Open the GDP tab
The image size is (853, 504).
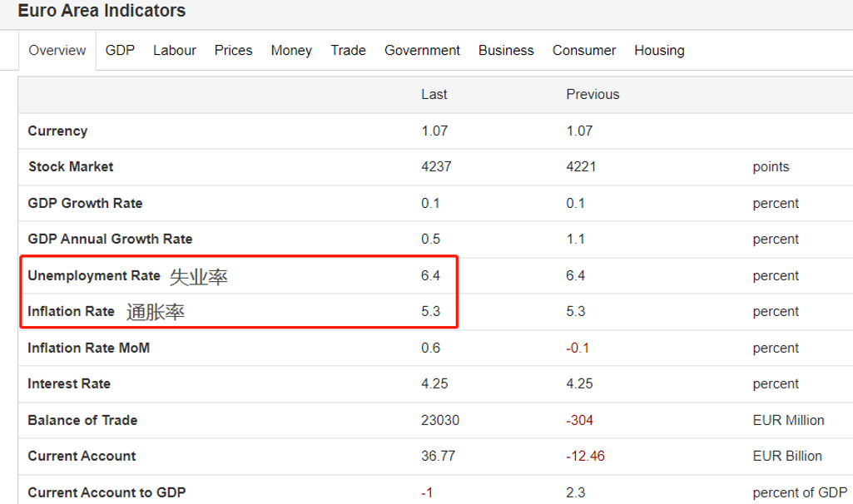[x=120, y=51]
